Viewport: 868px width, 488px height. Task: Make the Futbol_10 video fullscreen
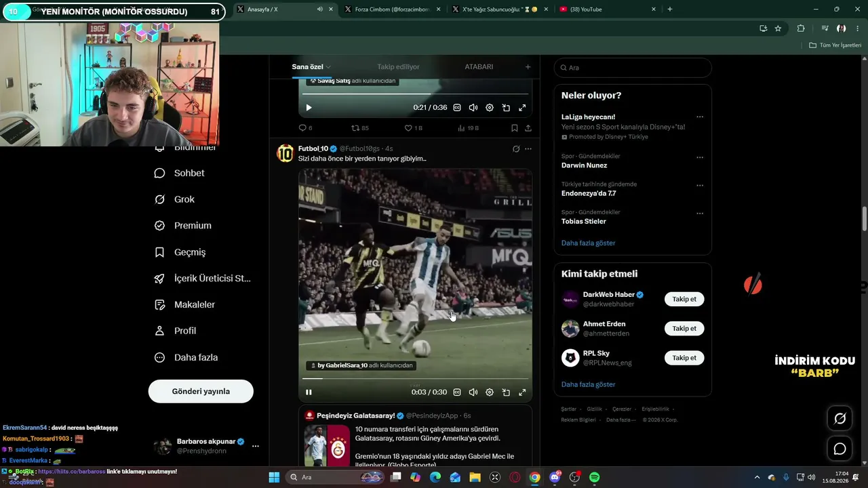(522, 392)
